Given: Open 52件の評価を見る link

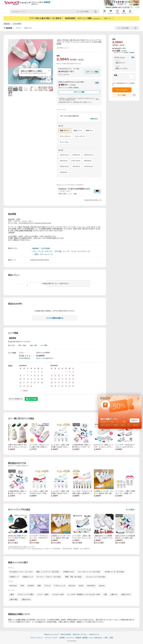Looking at the screenshot, I should (x=25, y=358).
